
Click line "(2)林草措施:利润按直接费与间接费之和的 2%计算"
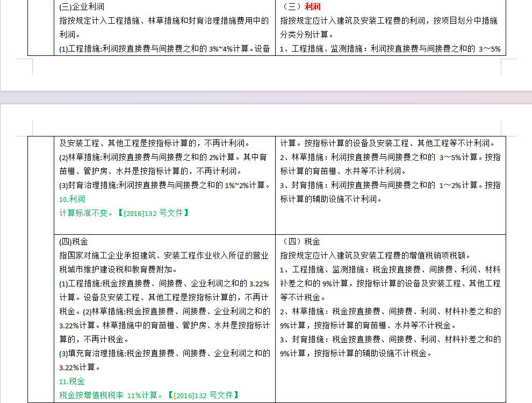pyautogui.click(x=161, y=157)
